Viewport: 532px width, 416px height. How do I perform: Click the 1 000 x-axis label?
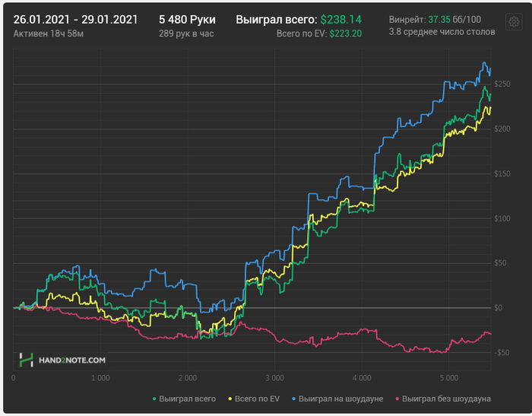tap(100, 378)
